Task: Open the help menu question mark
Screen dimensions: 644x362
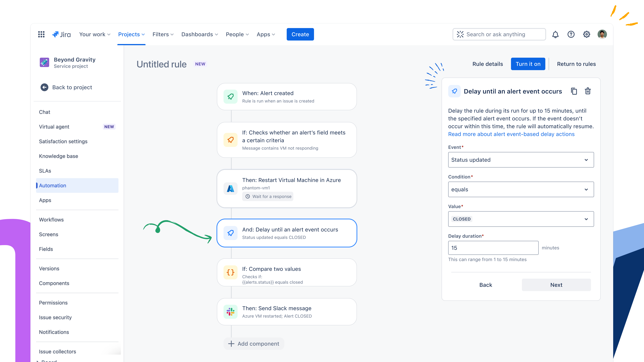Action: (571, 34)
